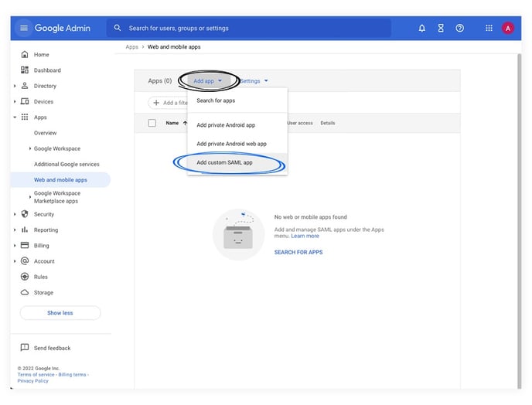Click the Reporting bar chart icon
The height and width of the screenshot is (405, 532).
tap(25, 230)
